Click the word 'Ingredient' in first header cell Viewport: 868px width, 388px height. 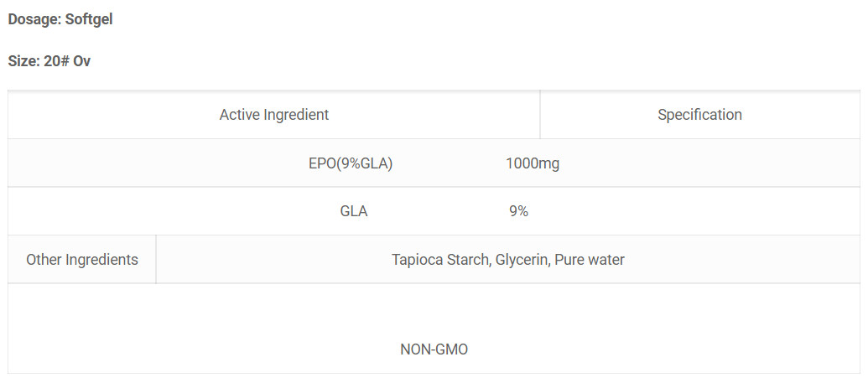[x=296, y=115]
